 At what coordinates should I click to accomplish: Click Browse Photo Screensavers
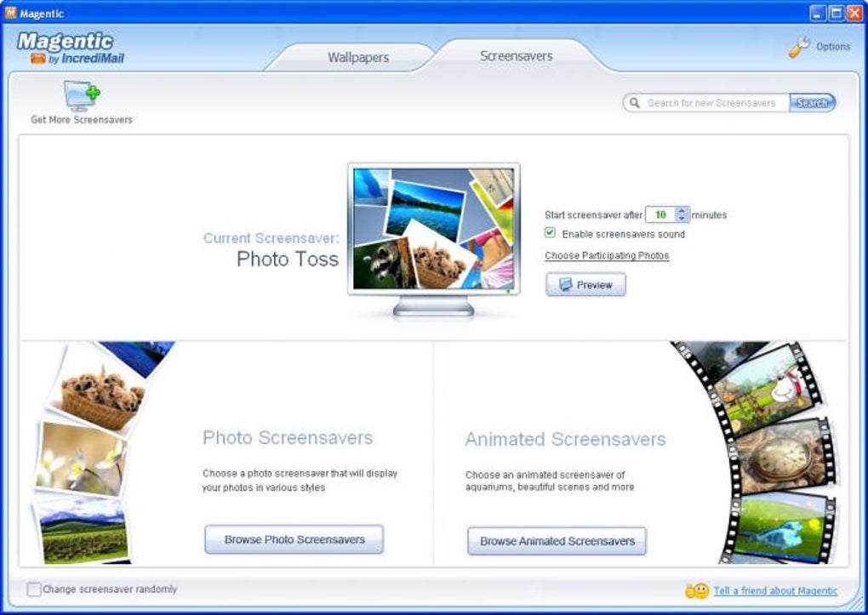click(293, 539)
